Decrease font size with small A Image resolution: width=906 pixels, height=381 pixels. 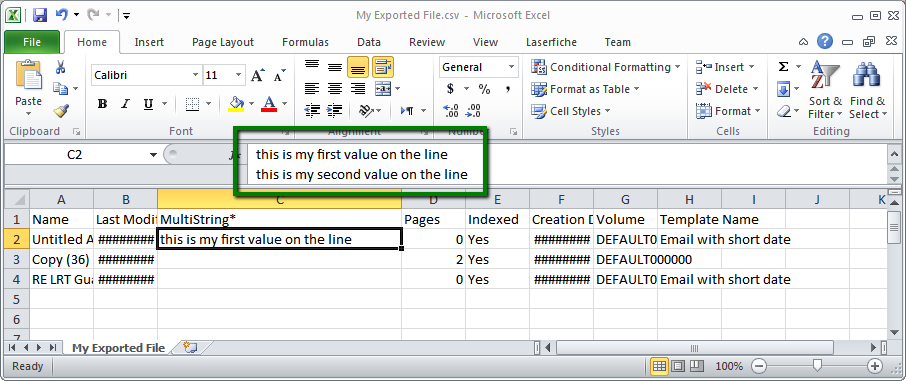(280, 75)
